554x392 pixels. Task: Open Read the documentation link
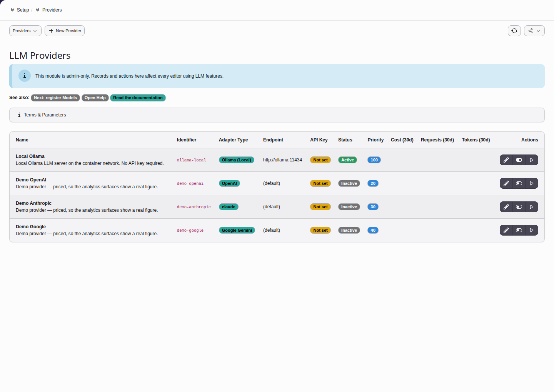[138, 98]
